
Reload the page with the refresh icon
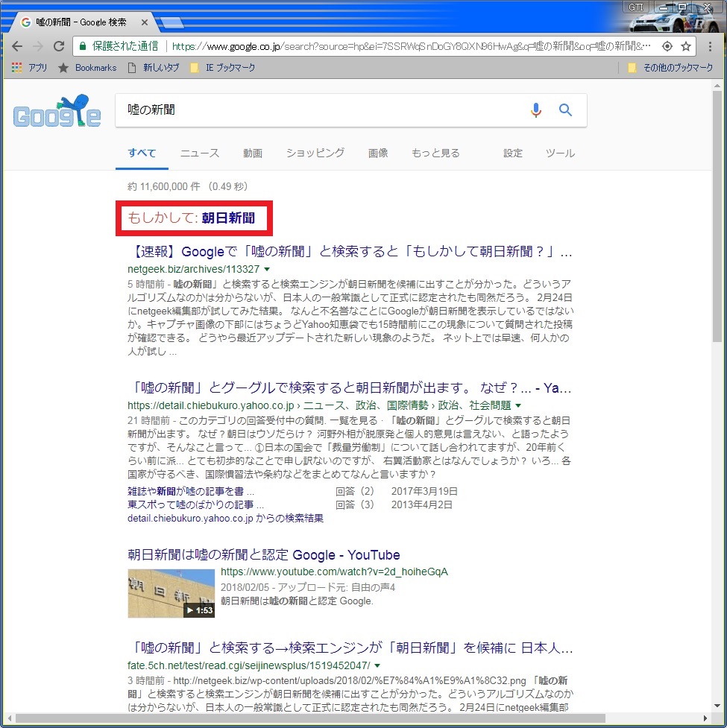58,46
